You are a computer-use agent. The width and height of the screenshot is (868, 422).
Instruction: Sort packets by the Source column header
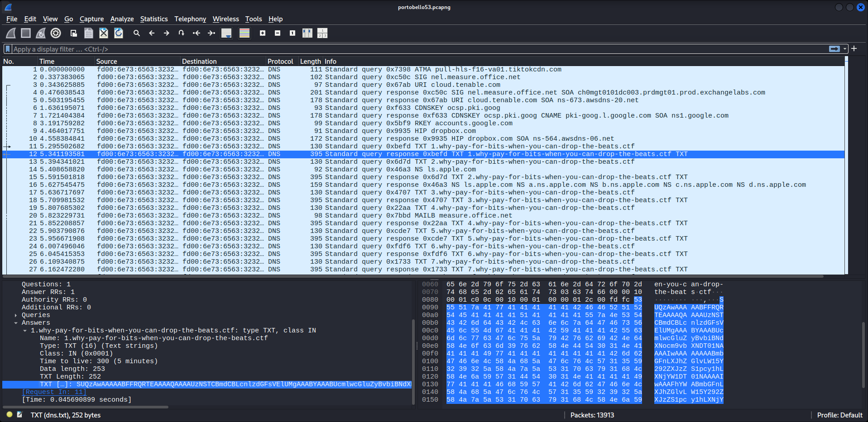[137, 61]
